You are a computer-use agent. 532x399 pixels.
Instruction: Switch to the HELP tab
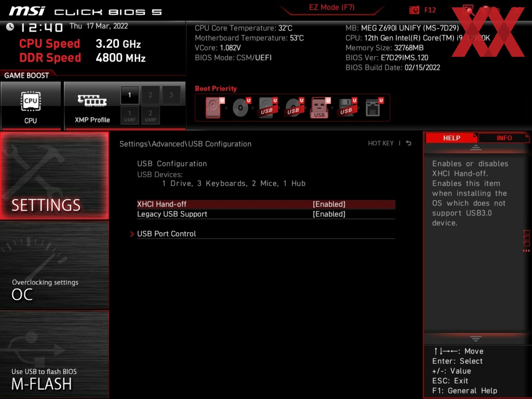point(451,138)
